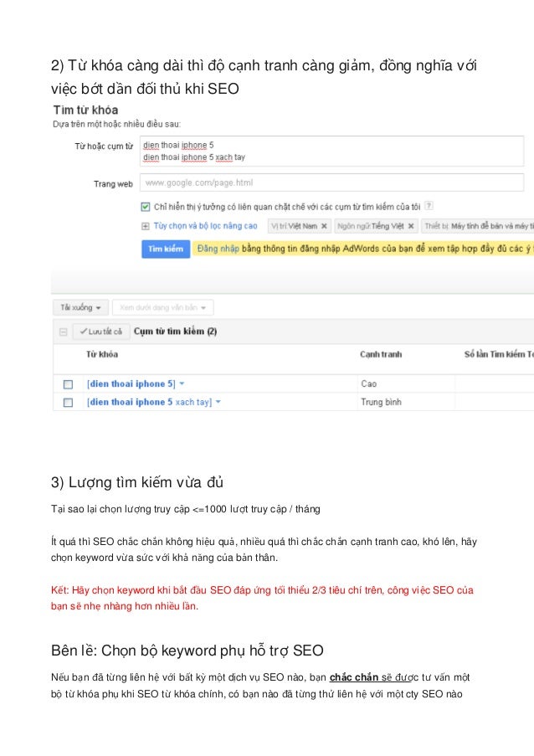Open help question mark beside the checkbox label
The height and width of the screenshot is (756, 534).
click(429, 206)
